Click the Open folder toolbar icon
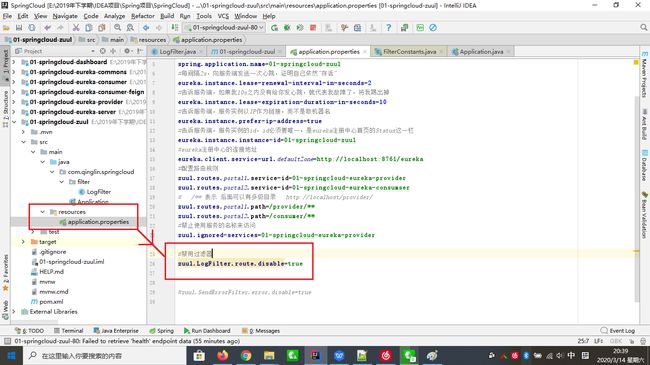The width and height of the screenshot is (650, 365). coord(6,28)
